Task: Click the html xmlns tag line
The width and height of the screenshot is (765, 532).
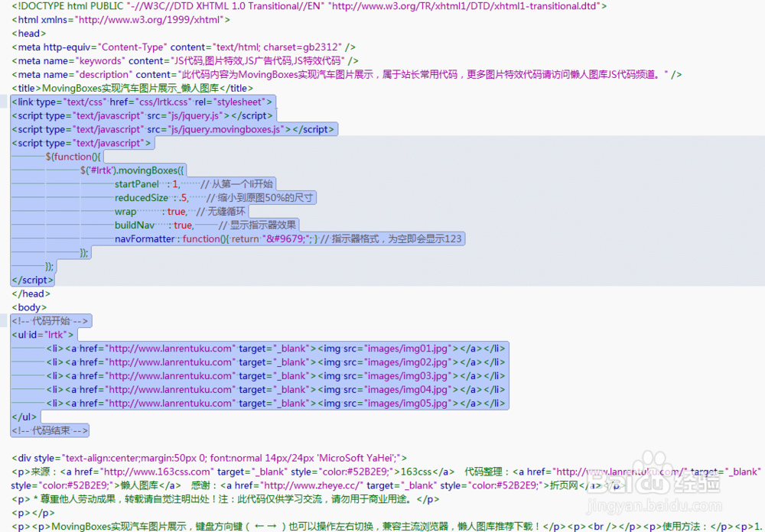Action: [121, 20]
